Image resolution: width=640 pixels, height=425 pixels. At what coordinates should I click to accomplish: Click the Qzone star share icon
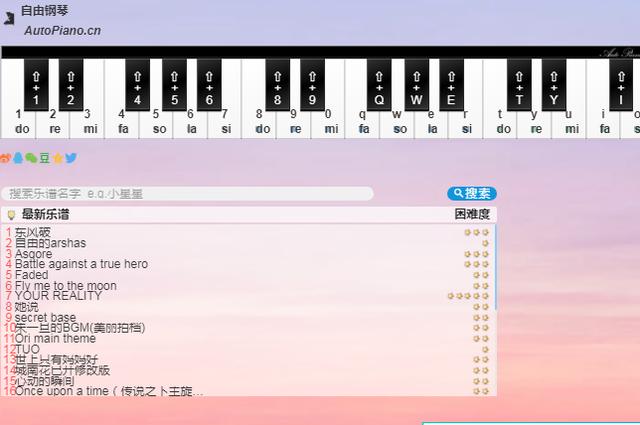pos(57,158)
